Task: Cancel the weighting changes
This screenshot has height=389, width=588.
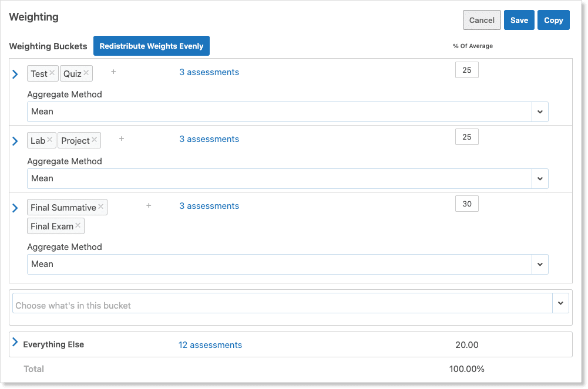Action: pos(482,20)
